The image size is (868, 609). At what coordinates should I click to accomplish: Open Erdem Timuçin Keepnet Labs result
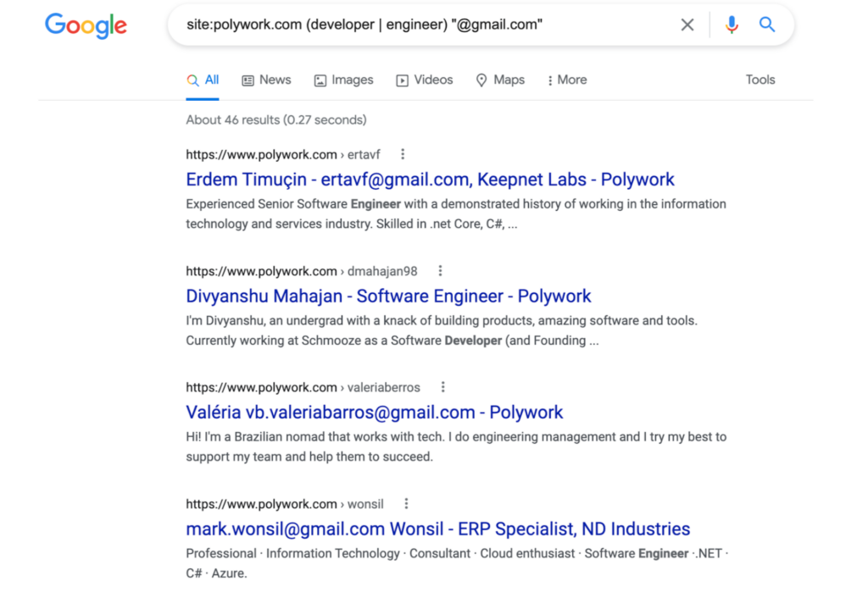tap(430, 180)
